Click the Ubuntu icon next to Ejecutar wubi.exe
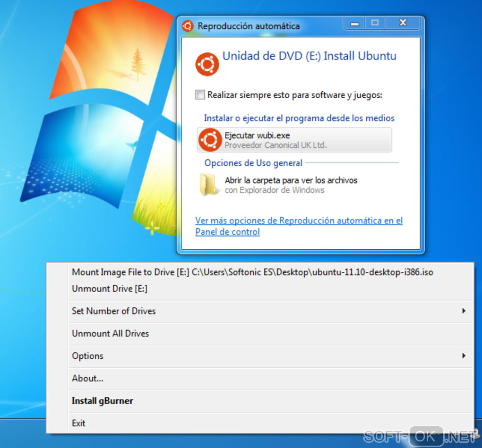The image size is (482, 448). click(x=210, y=140)
